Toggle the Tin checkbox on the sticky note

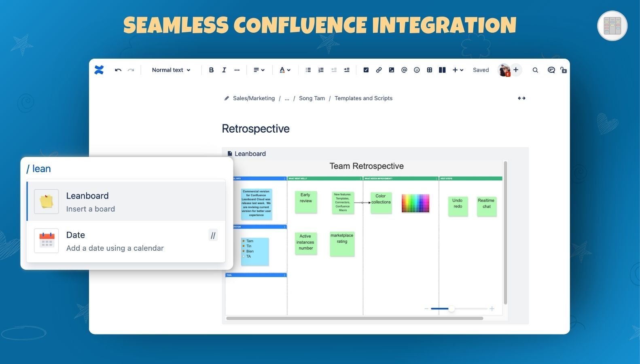coord(244,246)
